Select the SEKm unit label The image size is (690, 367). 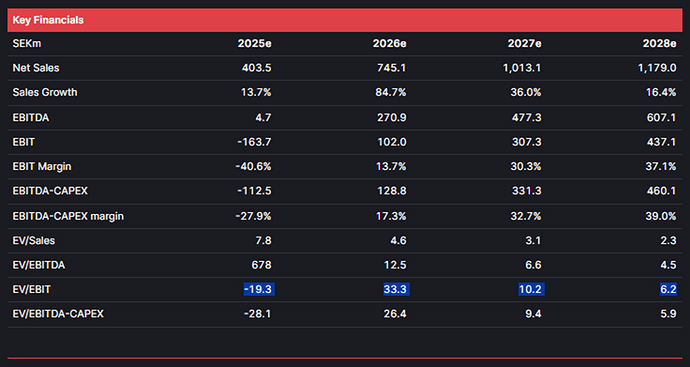pos(27,44)
